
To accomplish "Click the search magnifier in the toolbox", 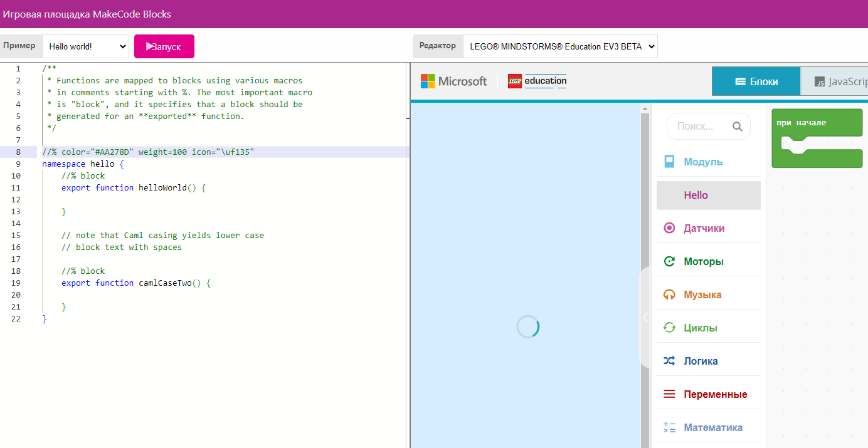I will point(738,126).
